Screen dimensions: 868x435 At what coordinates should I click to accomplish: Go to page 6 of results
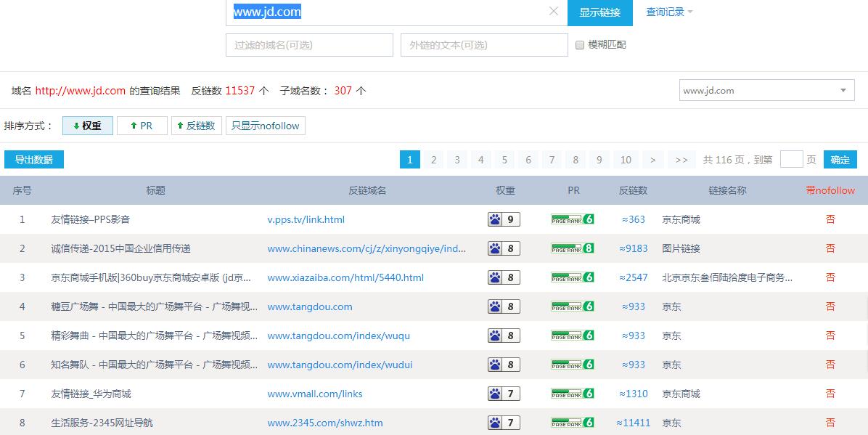point(528,160)
